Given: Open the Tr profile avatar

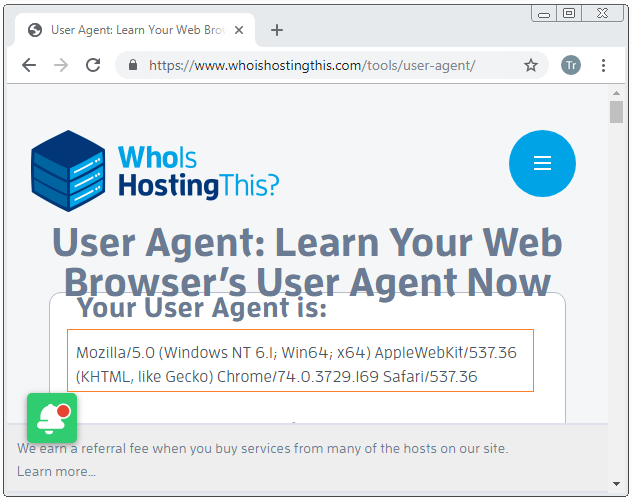Looking at the screenshot, I should [x=571, y=65].
